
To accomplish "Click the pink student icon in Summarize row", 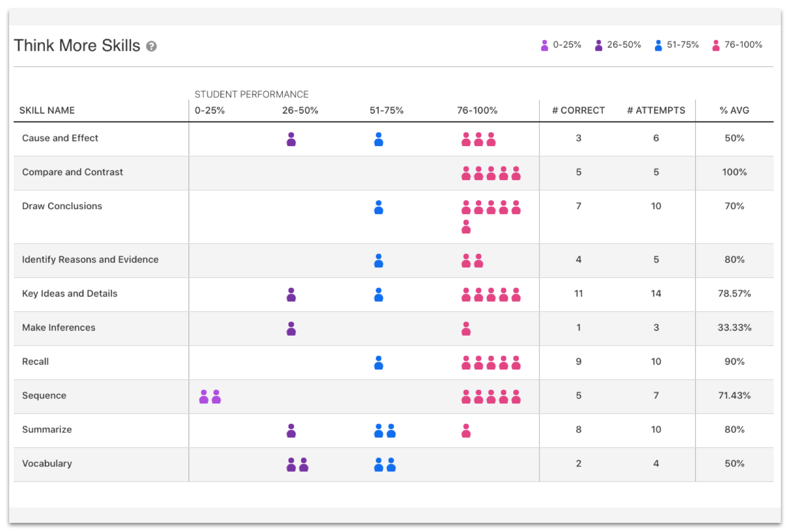I will pos(466,430).
